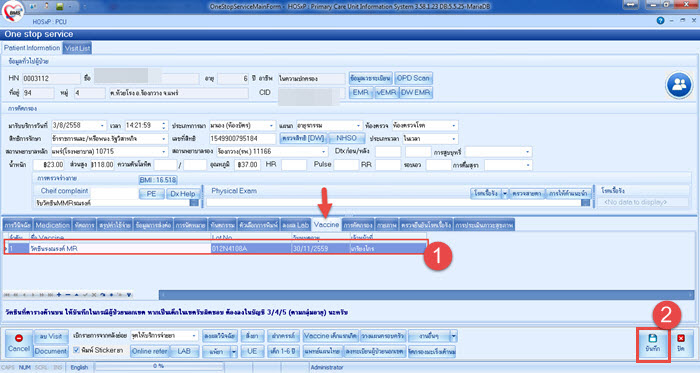Open the dropdown showing อายุรกรรม
The image size is (700, 373).
click(x=358, y=126)
